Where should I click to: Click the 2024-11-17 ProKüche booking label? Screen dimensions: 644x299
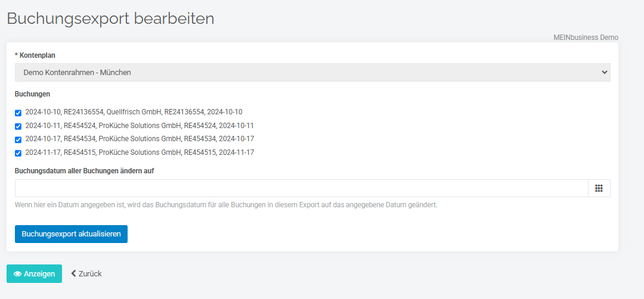click(140, 152)
